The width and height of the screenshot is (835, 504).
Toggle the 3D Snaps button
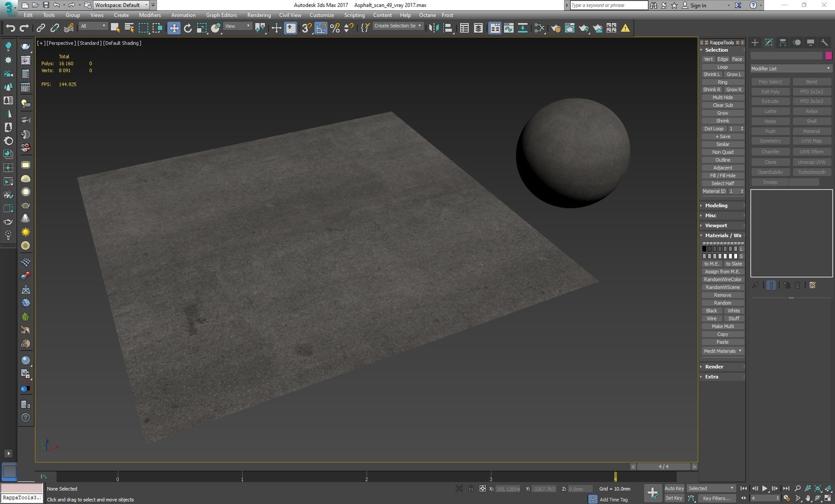coord(307,28)
